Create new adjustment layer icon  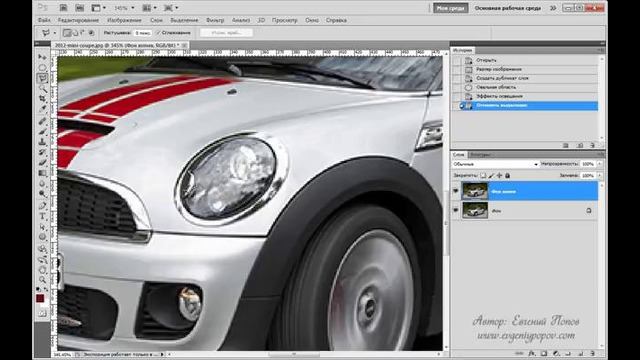[556, 353]
